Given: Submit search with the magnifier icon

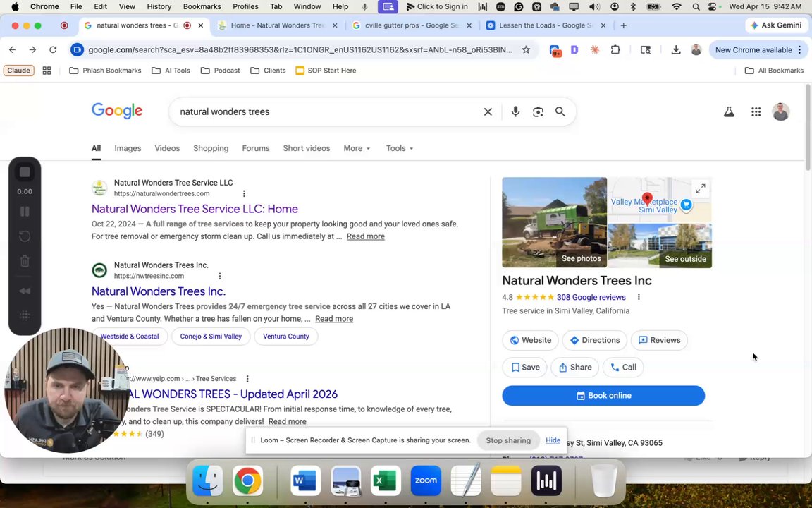Looking at the screenshot, I should 560,111.
